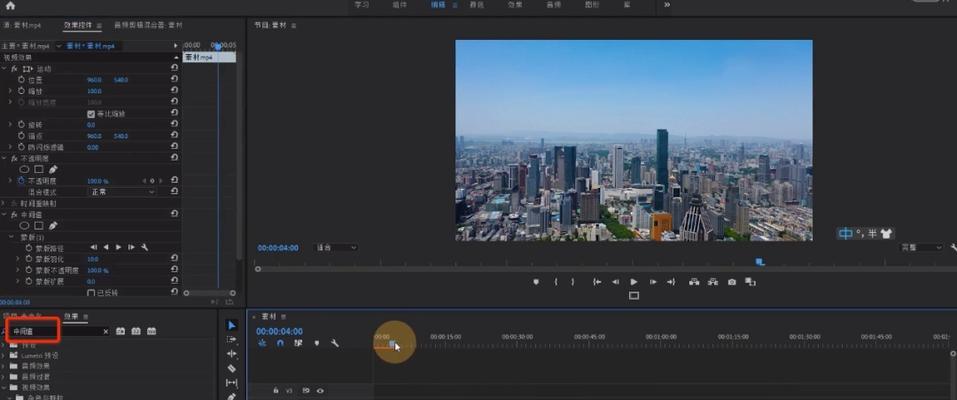Open mask tracking method wrench on 蒙版路径
957x400 pixels.
click(x=145, y=247)
